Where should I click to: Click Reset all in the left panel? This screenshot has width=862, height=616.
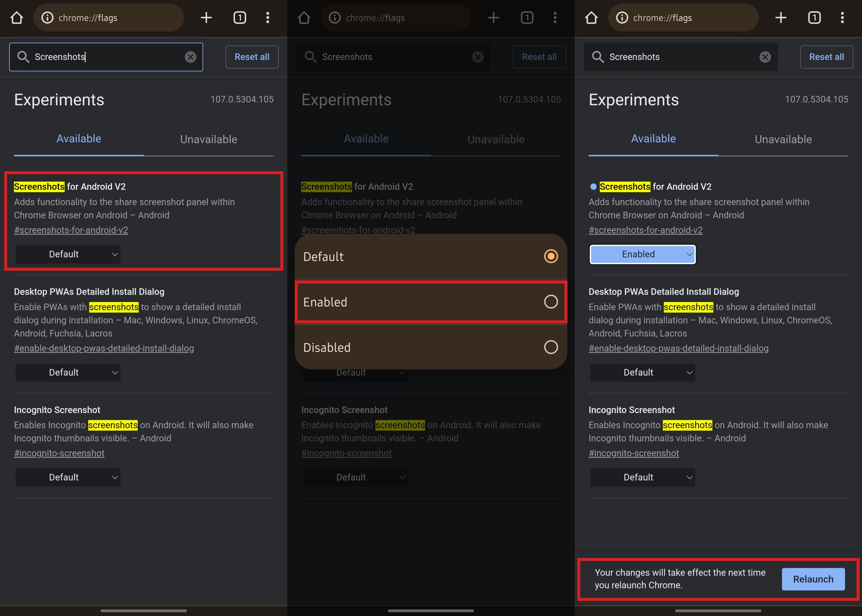pyautogui.click(x=252, y=57)
